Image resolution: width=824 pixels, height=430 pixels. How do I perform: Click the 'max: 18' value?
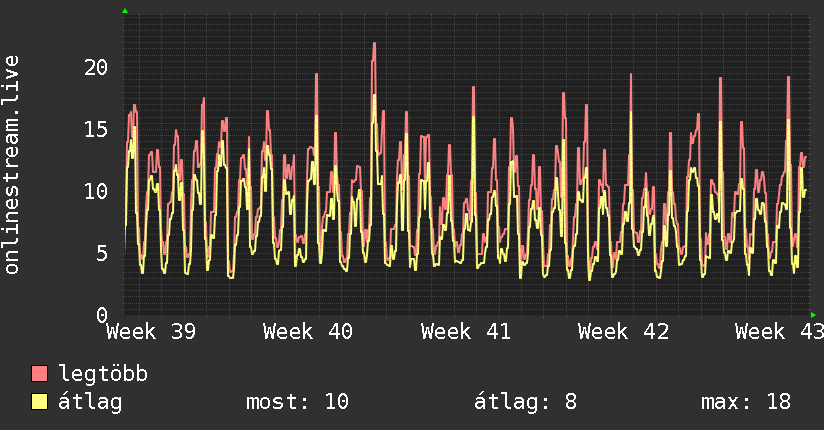746,402
